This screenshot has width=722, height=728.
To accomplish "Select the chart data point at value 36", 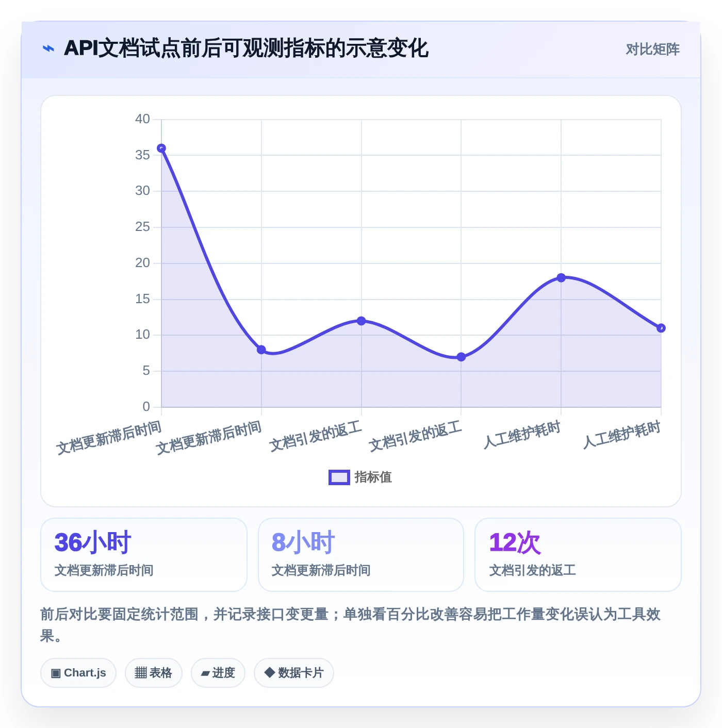I will tap(161, 148).
